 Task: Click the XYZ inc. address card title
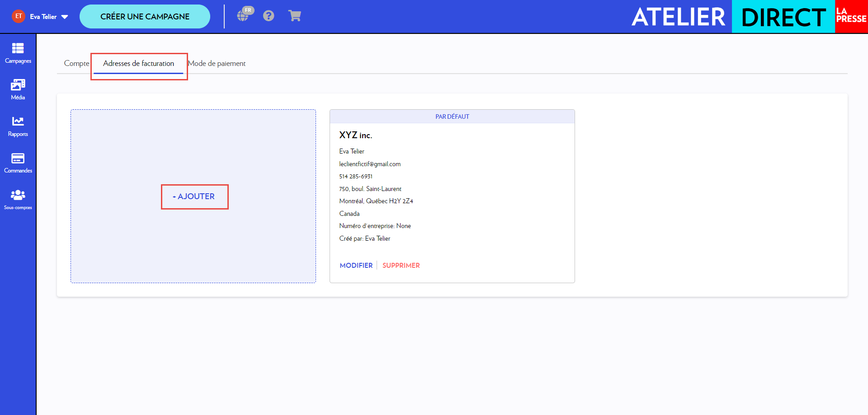point(355,135)
